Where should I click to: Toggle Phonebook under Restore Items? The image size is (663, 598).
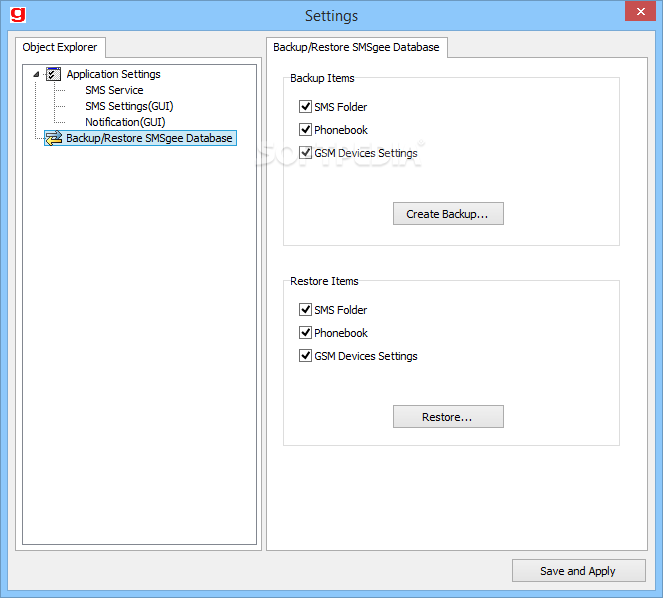pyautogui.click(x=305, y=332)
